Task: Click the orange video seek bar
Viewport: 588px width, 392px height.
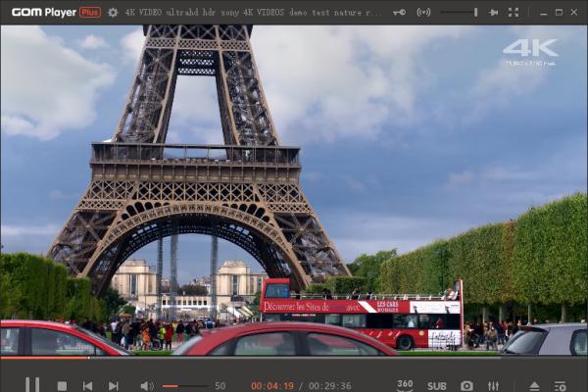Action: pos(294,358)
